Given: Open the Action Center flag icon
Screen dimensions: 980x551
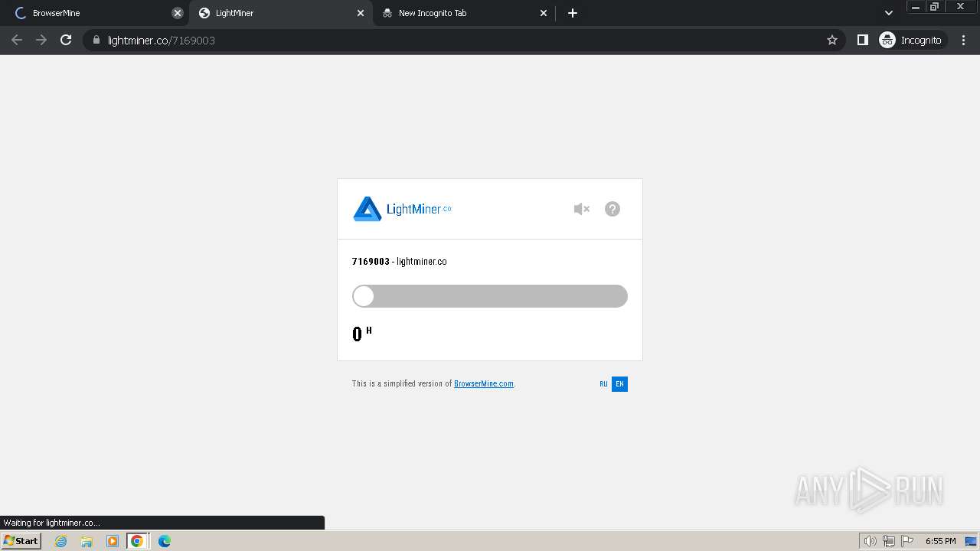Looking at the screenshot, I should 907,541.
